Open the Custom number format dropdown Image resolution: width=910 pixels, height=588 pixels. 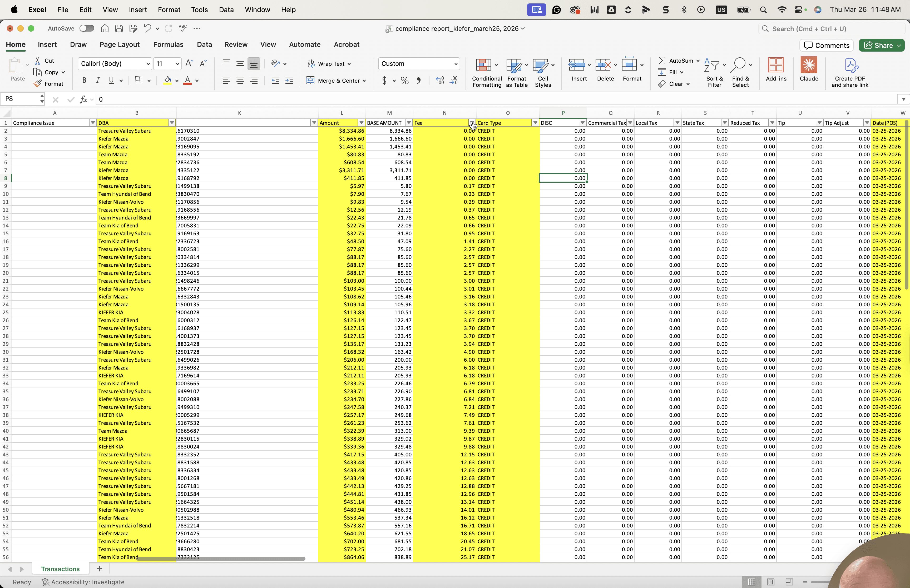point(456,64)
